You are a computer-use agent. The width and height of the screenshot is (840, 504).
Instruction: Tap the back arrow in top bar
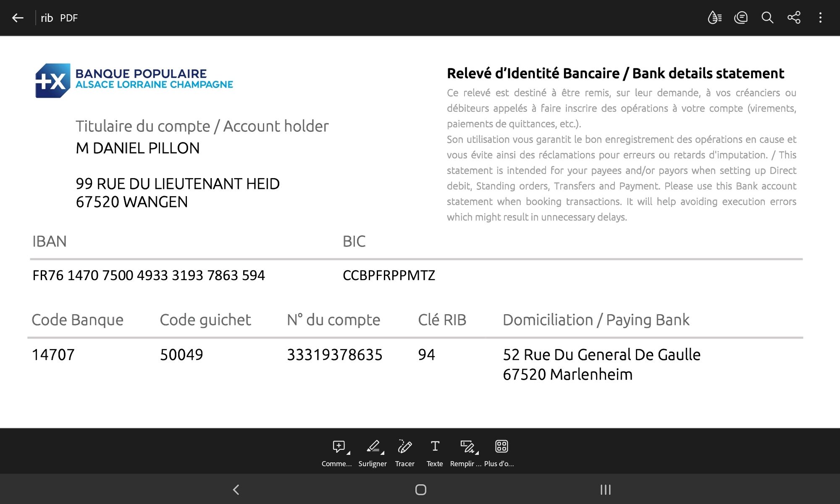(x=18, y=18)
